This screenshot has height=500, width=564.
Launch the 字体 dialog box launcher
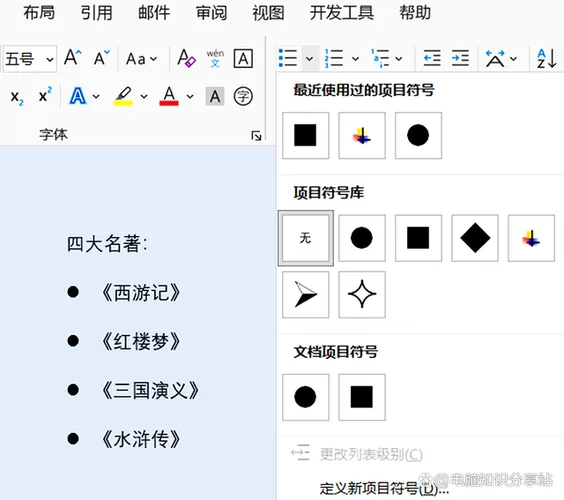pos(256,136)
